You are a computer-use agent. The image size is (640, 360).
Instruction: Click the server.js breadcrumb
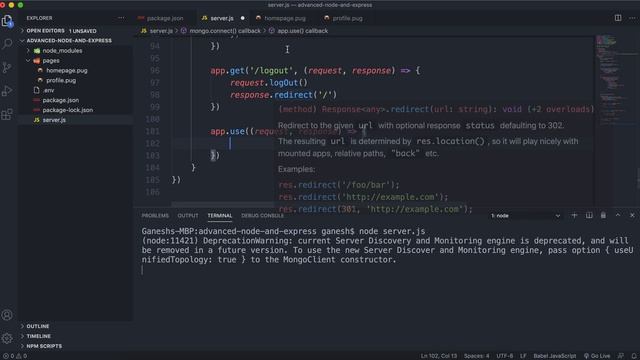pyautogui.click(x=157, y=31)
